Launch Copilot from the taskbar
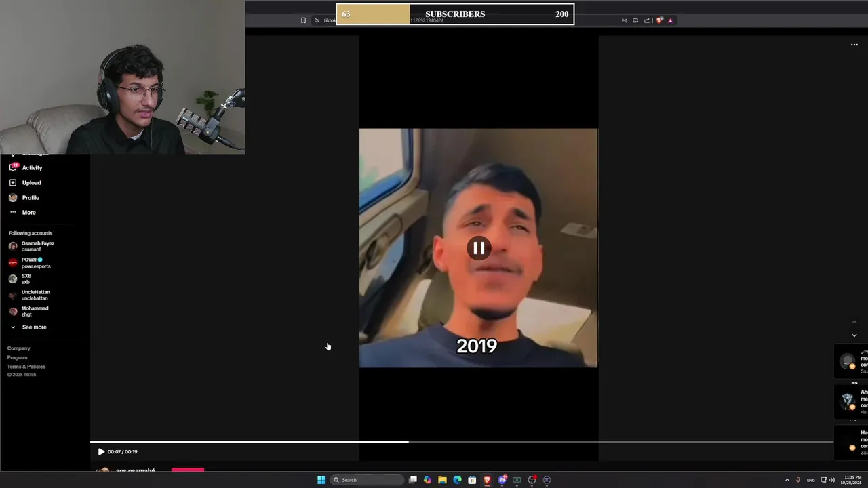868x488 pixels. click(427, 480)
